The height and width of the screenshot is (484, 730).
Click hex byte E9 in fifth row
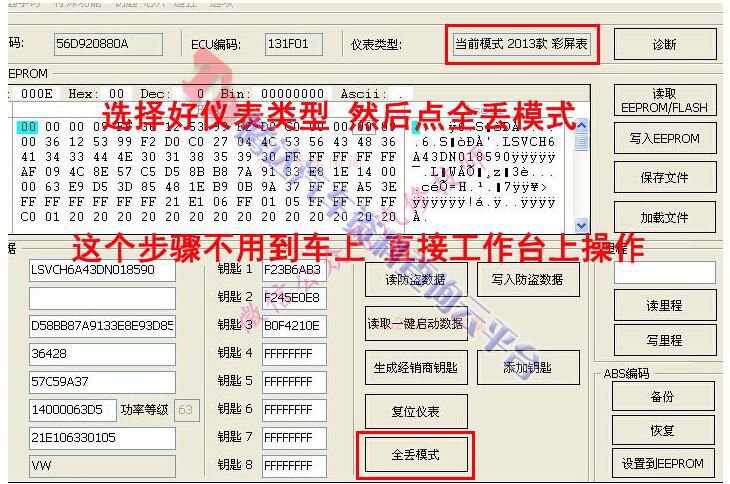(x=76, y=187)
